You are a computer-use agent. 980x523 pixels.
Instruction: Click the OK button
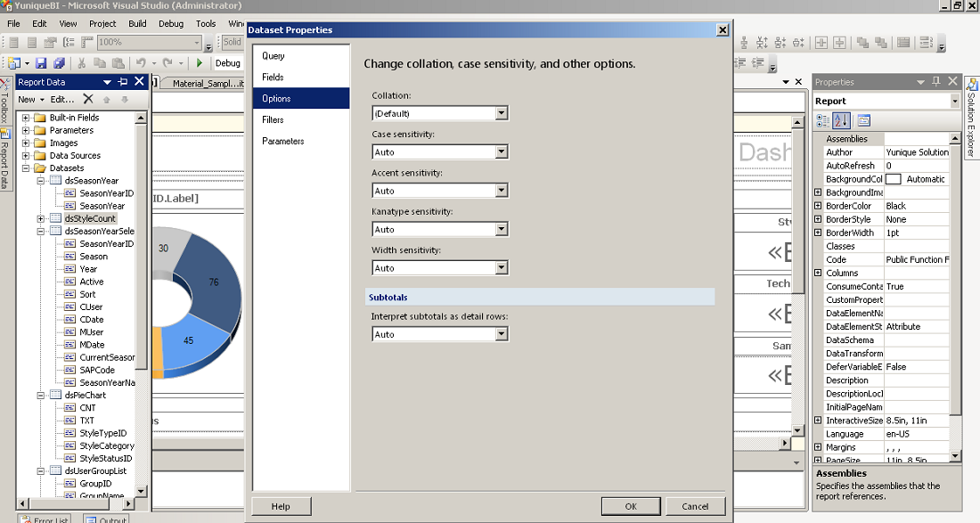(631, 507)
